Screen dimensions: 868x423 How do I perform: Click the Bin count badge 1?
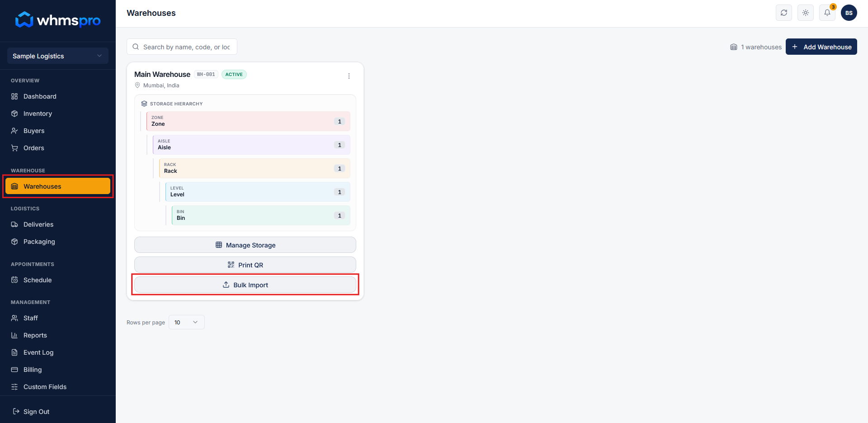tap(340, 215)
